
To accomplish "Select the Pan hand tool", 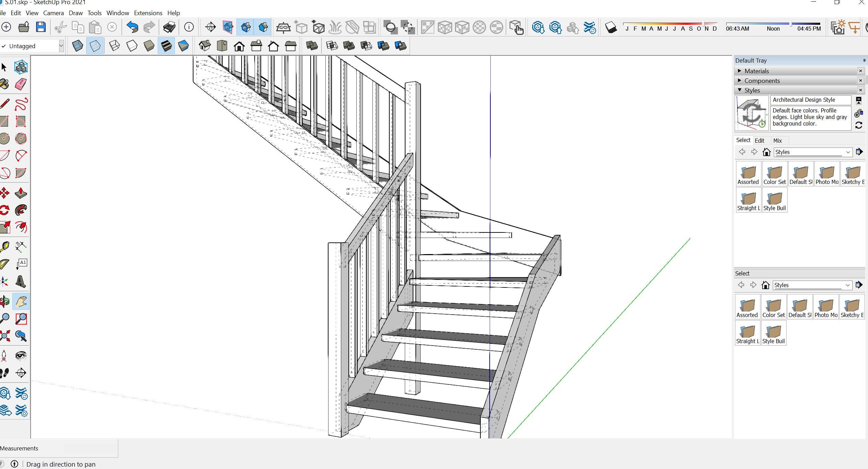I will pos(21,302).
